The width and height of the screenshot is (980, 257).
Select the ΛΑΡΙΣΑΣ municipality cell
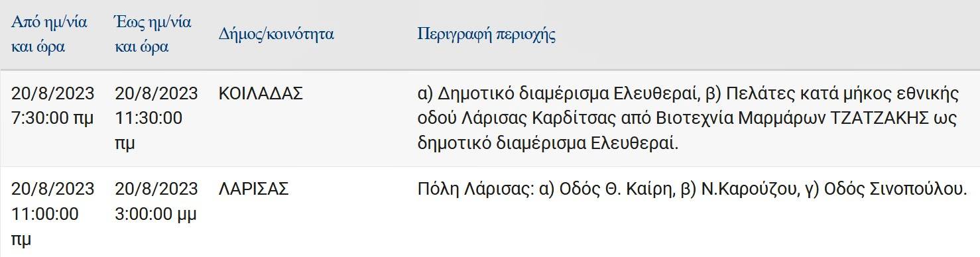tap(254, 189)
